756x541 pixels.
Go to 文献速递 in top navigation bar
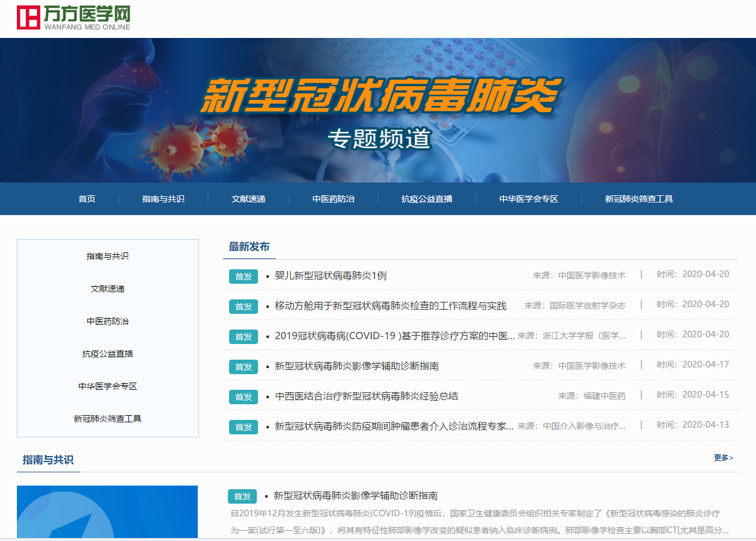click(248, 199)
